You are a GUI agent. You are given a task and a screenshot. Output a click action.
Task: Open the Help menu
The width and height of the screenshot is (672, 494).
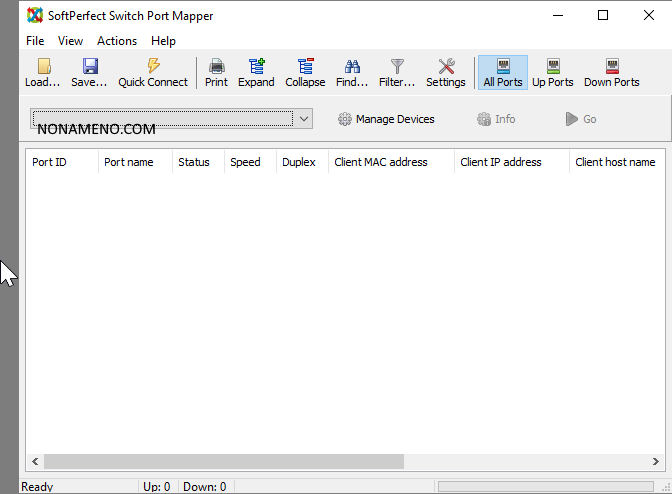(x=163, y=41)
